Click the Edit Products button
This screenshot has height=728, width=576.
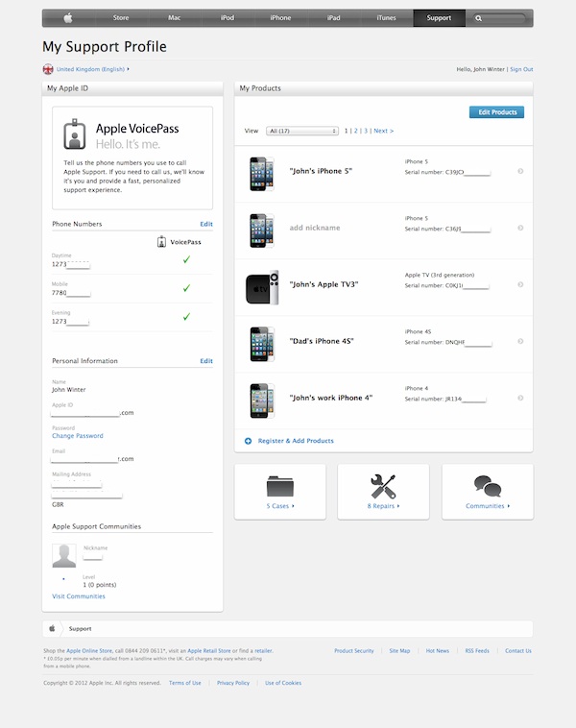[496, 112]
